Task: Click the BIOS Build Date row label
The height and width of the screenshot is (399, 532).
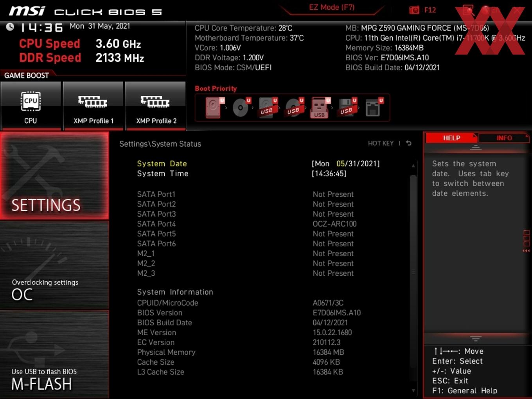Action: [x=164, y=322]
